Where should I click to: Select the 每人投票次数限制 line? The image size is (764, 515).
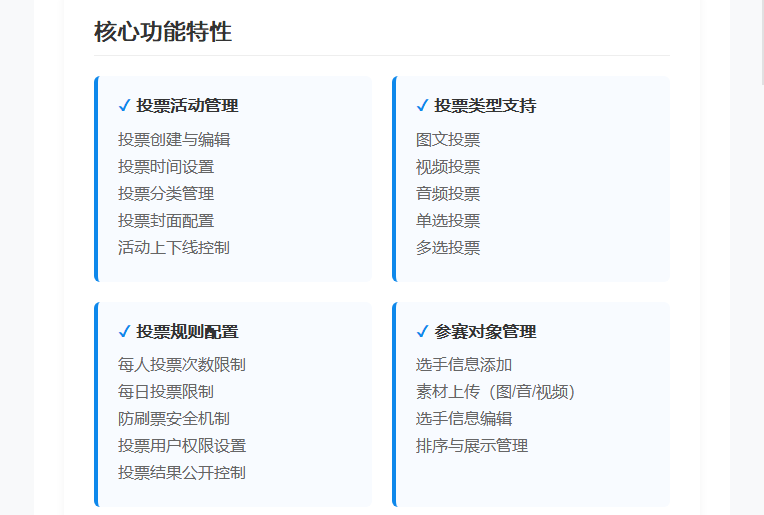click(x=182, y=364)
